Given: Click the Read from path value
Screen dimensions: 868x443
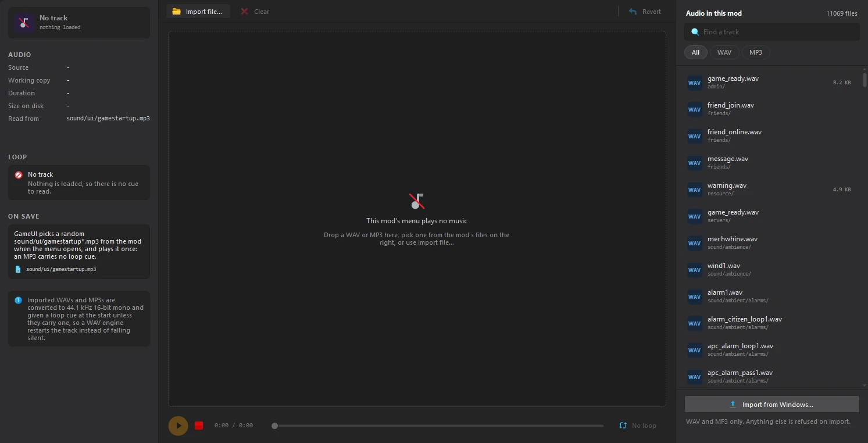Looking at the screenshot, I should (x=108, y=119).
